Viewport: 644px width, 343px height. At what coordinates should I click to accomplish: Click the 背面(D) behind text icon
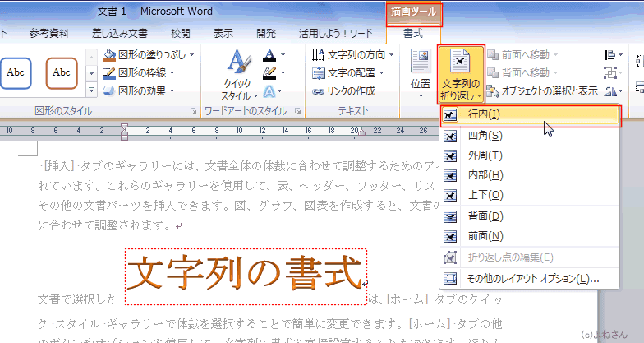point(450,217)
